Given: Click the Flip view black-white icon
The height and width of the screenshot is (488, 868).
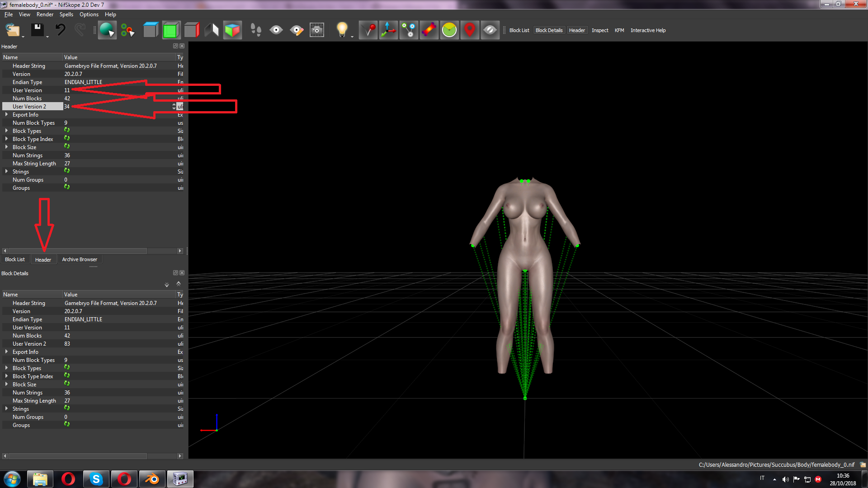Looking at the screenshot, I should click(x=212, y=30).
